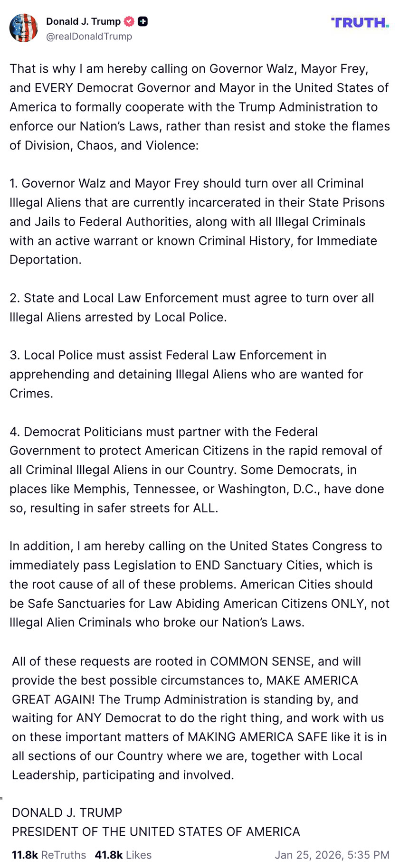Click the DONALD J. TRUMP signature line

67,813
